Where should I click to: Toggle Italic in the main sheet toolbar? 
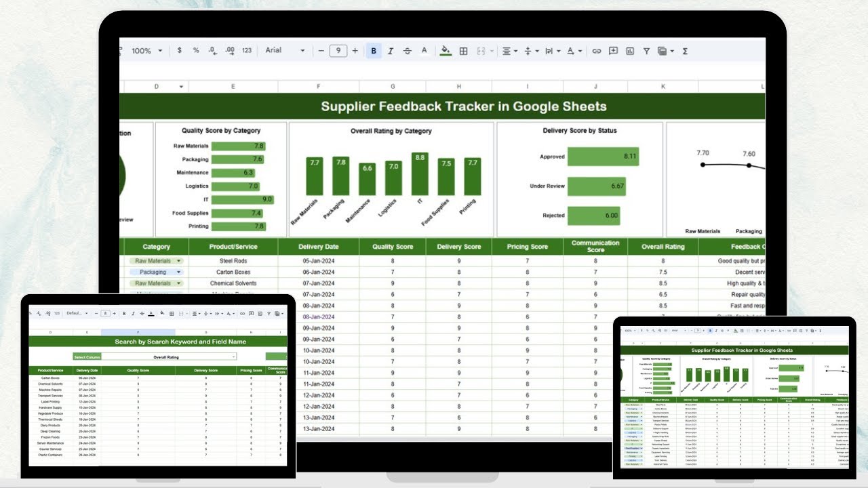[391, 51]
